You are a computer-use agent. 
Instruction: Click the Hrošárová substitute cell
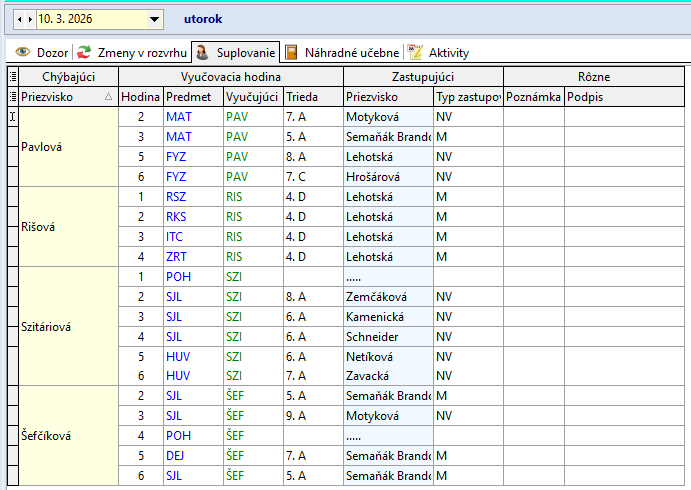(373, 176)
